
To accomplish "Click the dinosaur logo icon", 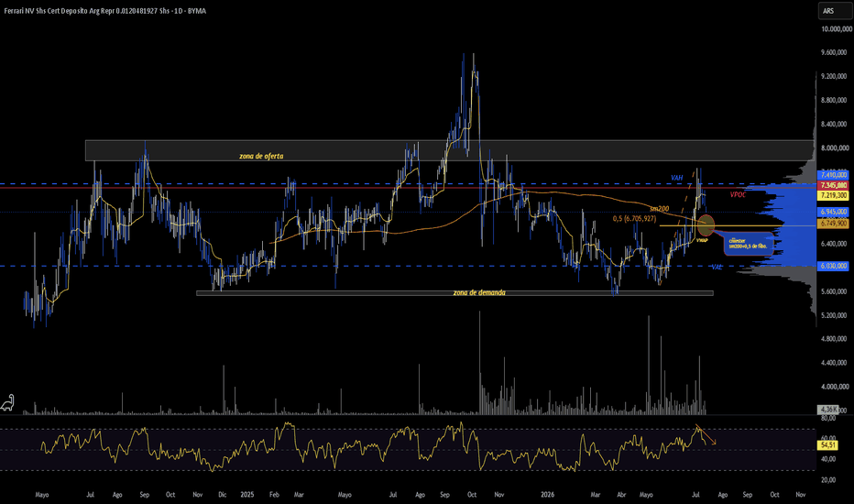I will point(7,402).
